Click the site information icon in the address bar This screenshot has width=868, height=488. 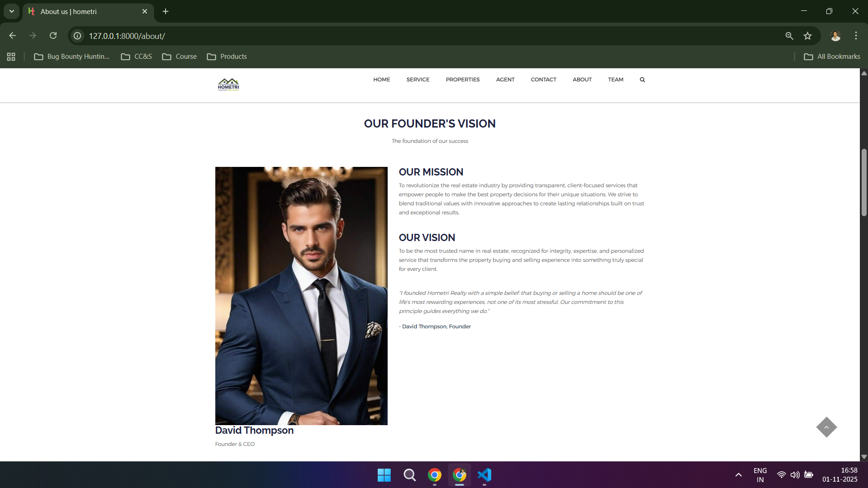point(78,36)
